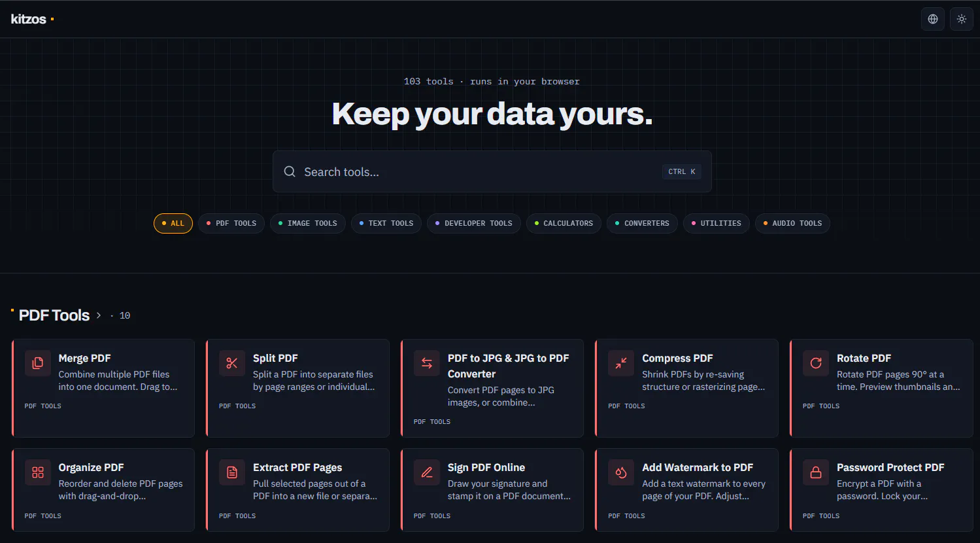Click the "103 tools · runs in your browser" text

pos(492,82)
